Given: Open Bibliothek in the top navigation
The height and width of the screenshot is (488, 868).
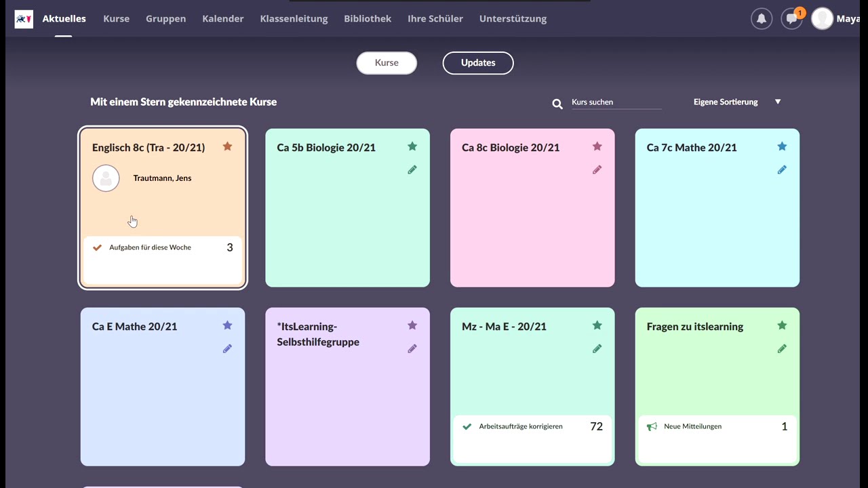Looking at the screenshot, I should click(x=368, y=19).
